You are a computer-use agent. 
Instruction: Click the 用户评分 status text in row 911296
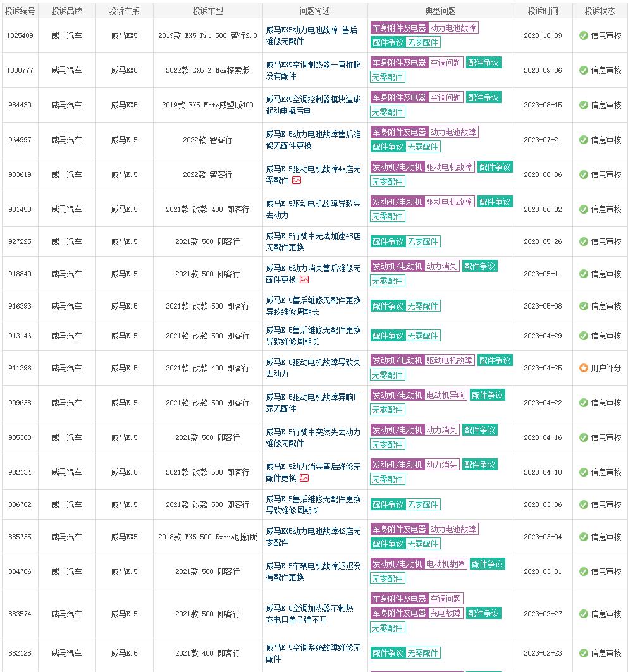(606, 368)
